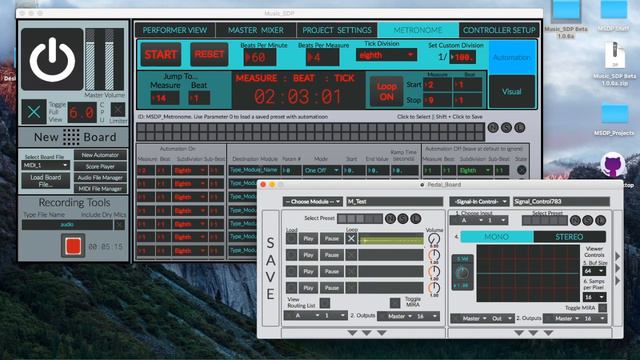The image size is (640, 360).
Task: Click the metronome START button
Action: (x=161, y=54)
